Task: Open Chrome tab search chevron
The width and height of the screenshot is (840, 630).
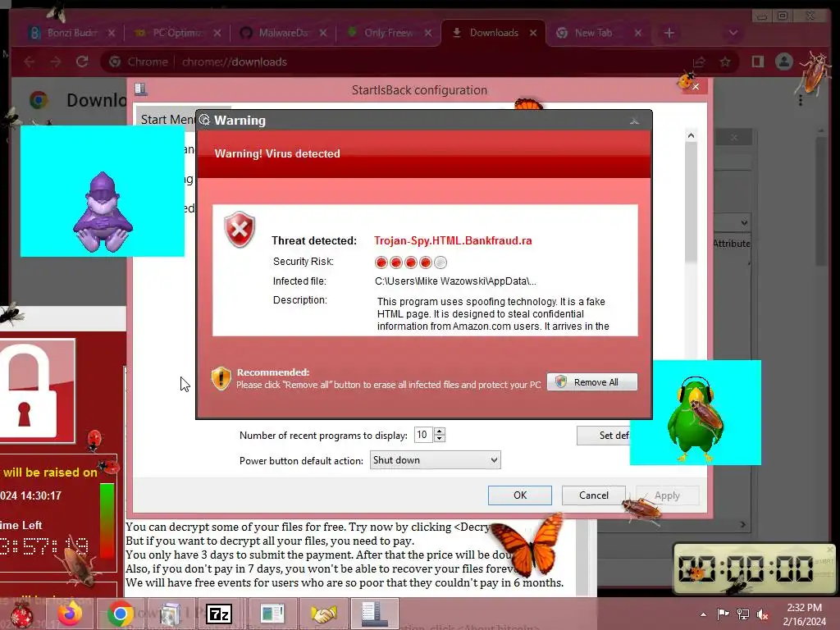Action: (x=733, y=33)
